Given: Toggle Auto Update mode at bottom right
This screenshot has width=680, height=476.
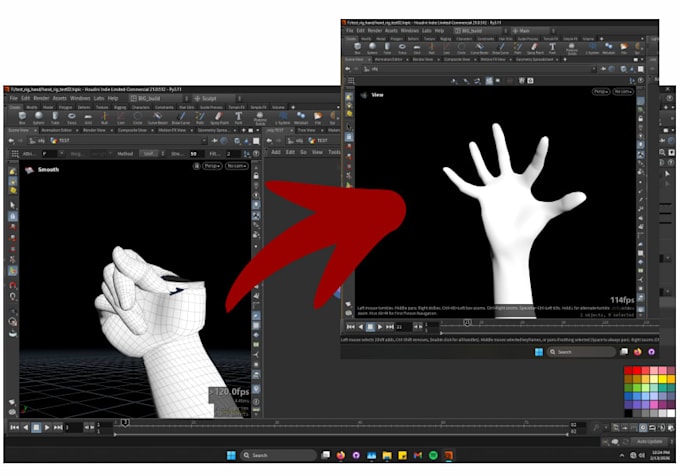Looking at the screenshot, I should click(649, 441).
